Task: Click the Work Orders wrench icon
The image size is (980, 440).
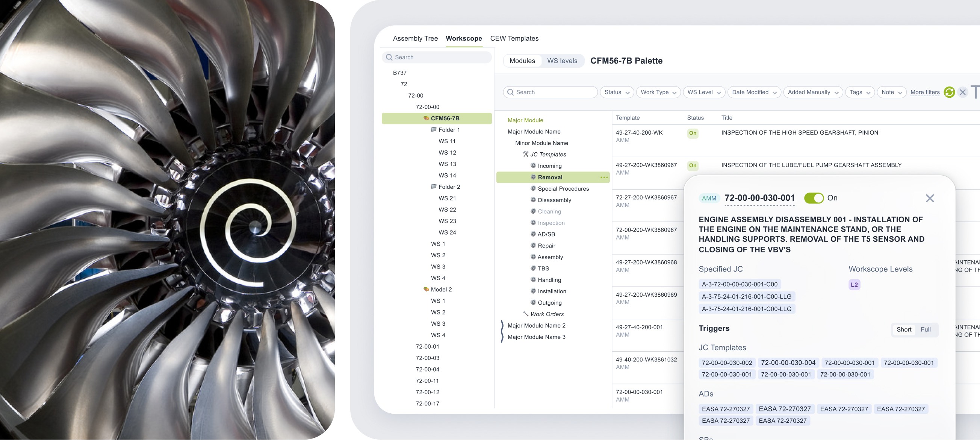Action: [x=525, y=314]
